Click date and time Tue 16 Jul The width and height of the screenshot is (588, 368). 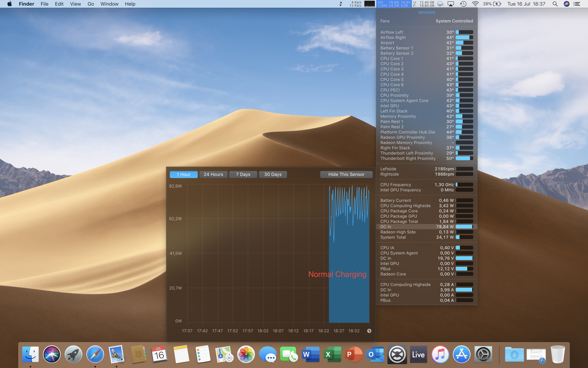526,4
